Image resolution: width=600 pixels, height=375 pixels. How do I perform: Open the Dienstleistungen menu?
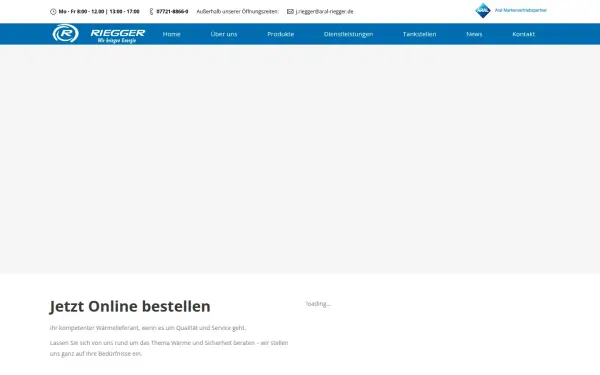[x=348, y=34]
